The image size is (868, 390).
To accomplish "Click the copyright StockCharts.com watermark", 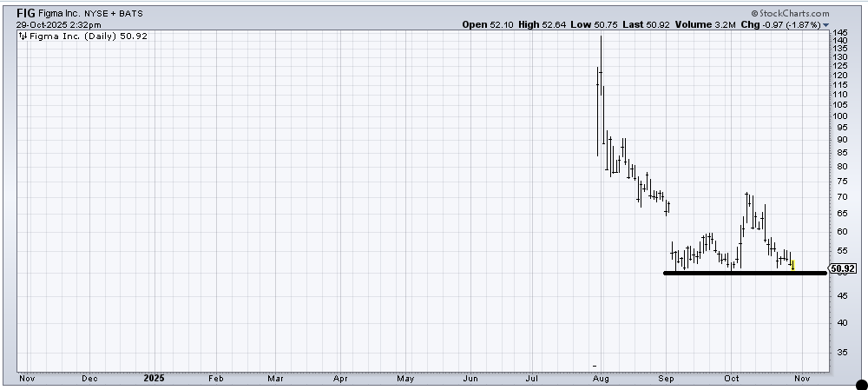I will click(788, 14).
